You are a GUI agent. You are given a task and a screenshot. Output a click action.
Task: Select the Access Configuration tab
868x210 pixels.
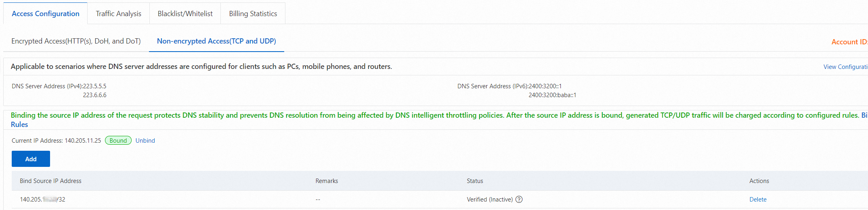tap(46, 14)
